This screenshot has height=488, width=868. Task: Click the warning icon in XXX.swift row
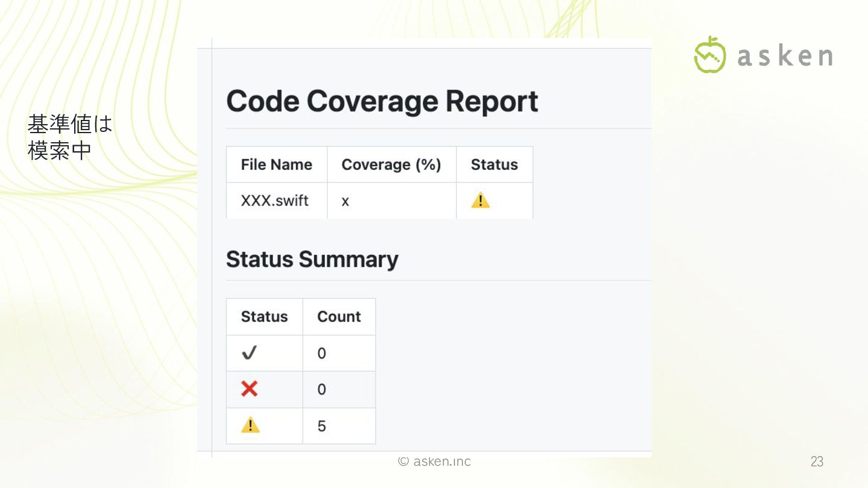480,201
